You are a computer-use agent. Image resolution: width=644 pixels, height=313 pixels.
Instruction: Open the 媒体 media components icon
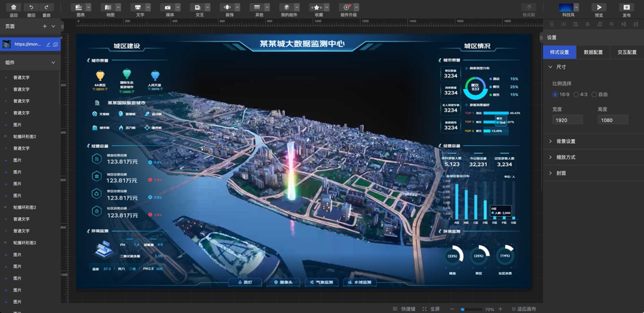click(x=168, y=7)
